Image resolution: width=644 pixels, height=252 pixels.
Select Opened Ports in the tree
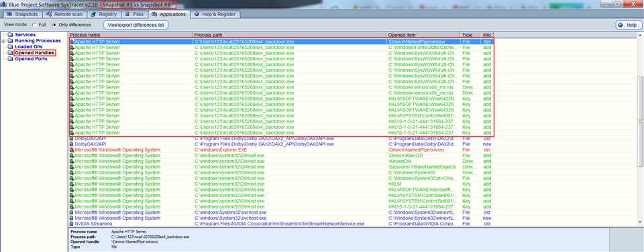click(31, 59)
